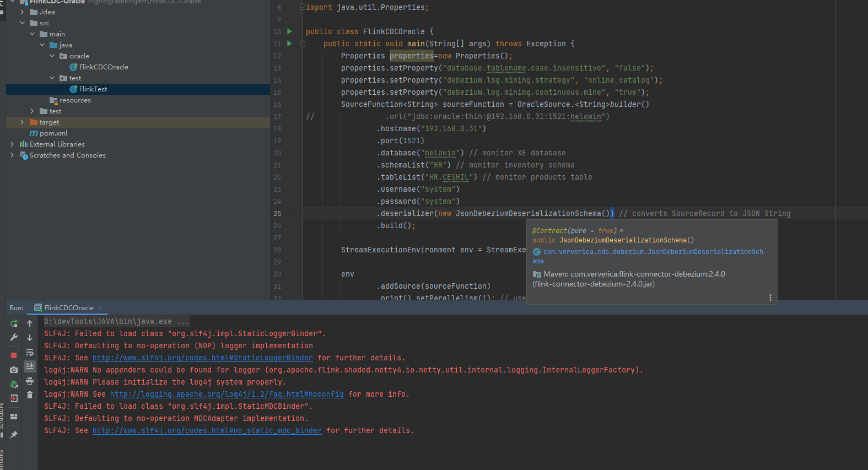The image size is (868, 470).
Task: Click line number 25 in the gutter
Action: click(x=277, y=214)
